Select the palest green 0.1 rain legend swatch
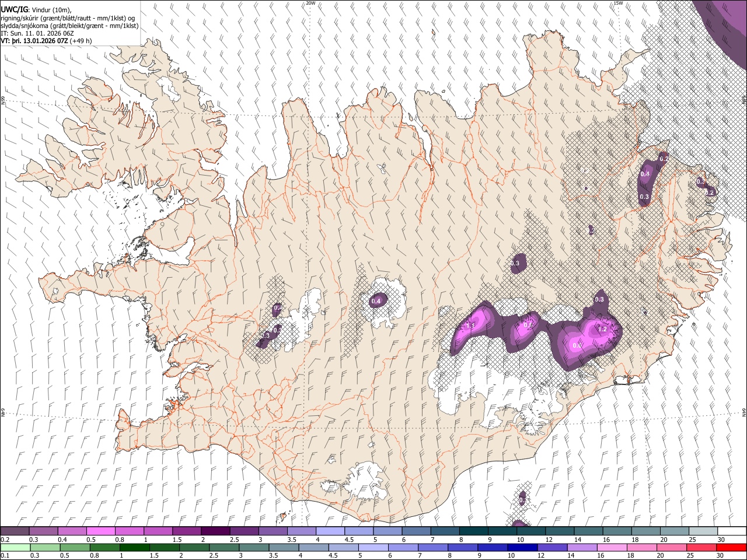 click(15, 547)
